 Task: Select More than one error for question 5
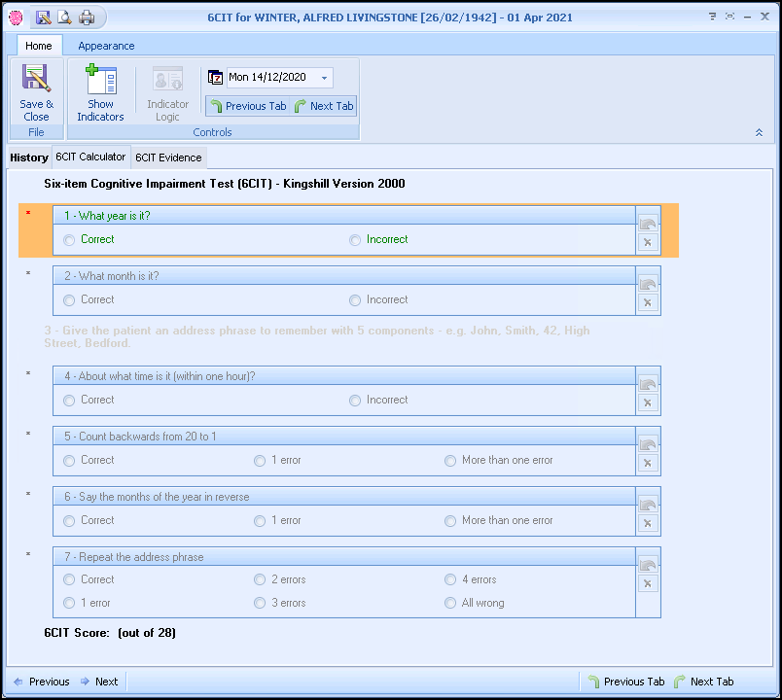click(449, 460)
